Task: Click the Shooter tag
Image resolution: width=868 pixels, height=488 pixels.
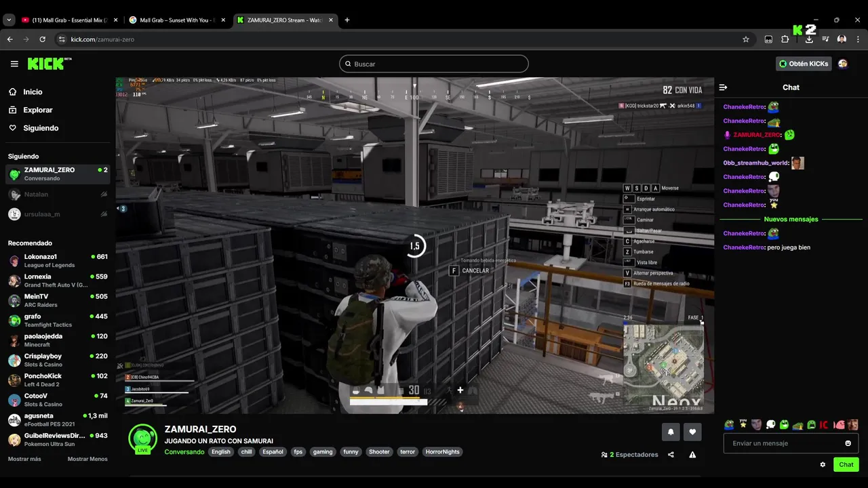Action: tap(379, 452)
